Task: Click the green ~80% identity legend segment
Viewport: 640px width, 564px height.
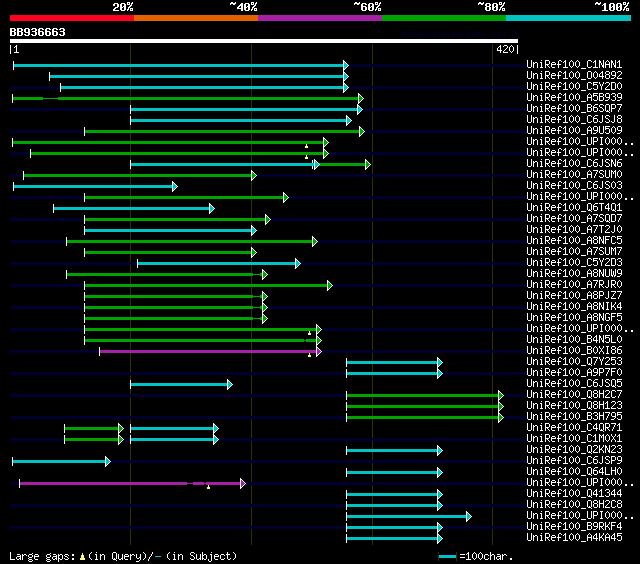Action: (x=444, y=18)
